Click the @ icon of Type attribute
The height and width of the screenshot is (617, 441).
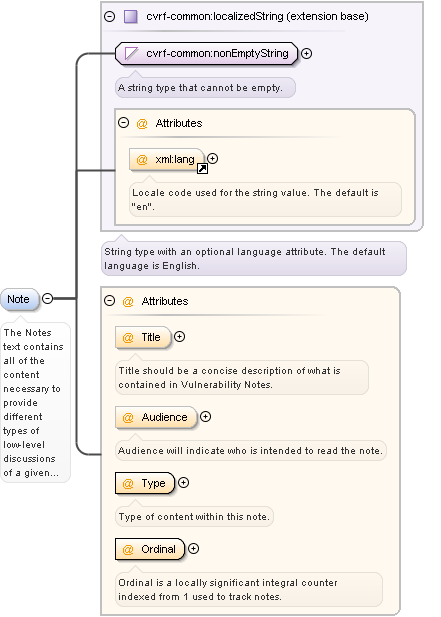pyautogui.click(x=128, y=484)
